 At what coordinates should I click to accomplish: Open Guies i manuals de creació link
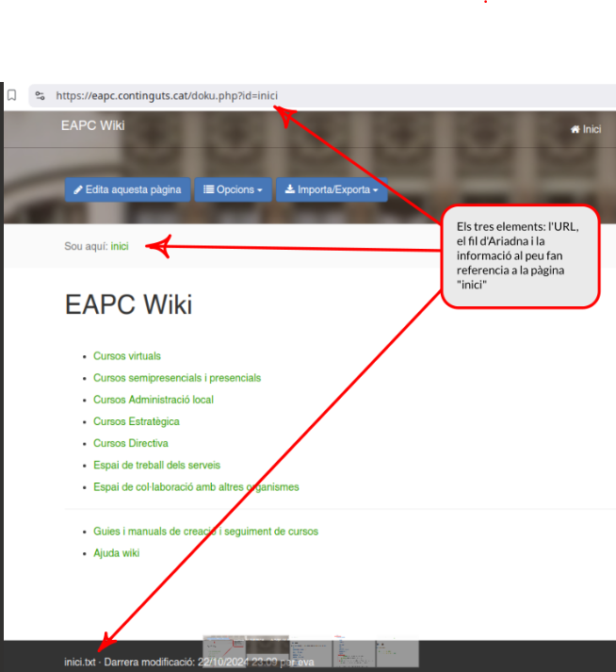(205, 532)
